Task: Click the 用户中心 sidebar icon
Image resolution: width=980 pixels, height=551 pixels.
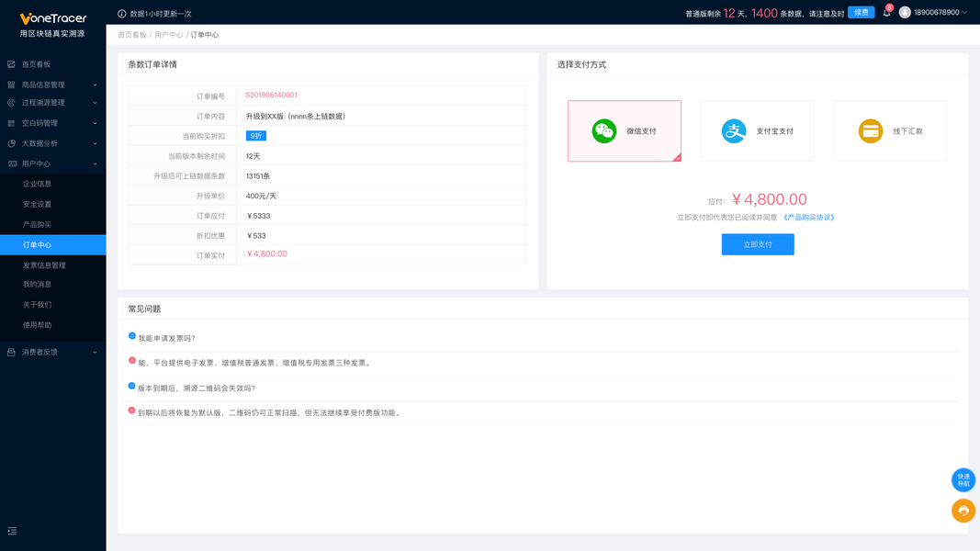Action: pos(12,163)
